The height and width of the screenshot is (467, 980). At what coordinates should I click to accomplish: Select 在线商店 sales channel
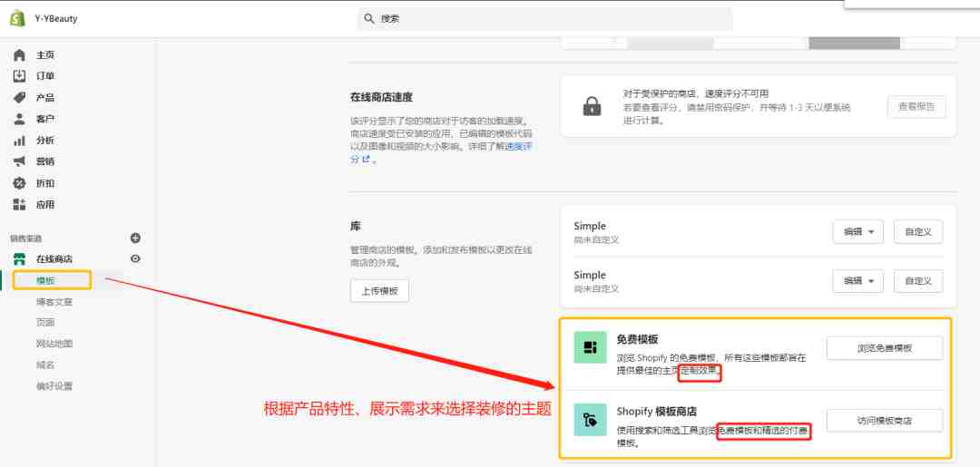pyautogui.click(x=54, y=259)
